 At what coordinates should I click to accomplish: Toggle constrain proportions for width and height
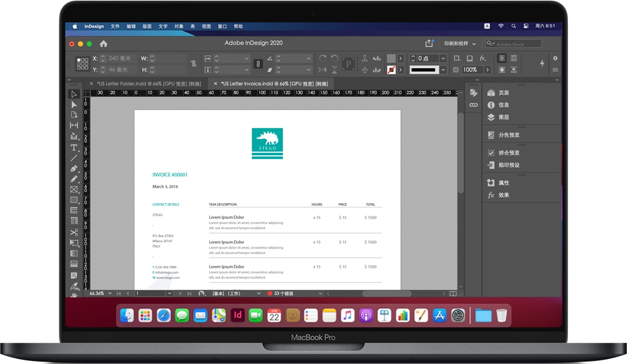tap(194, 64)
